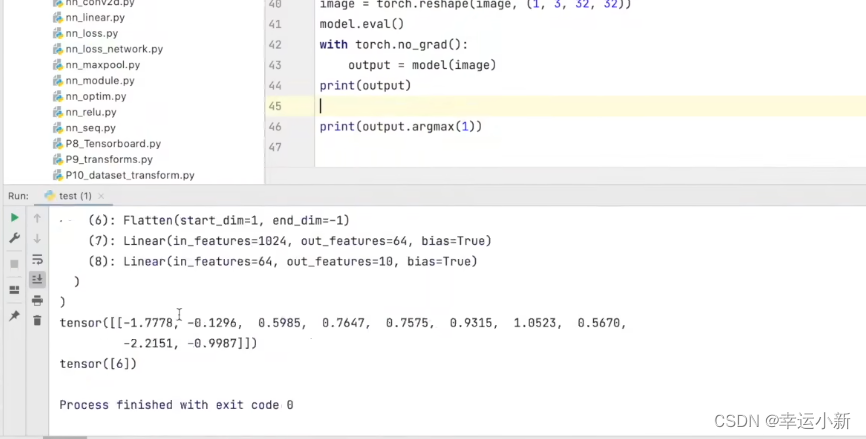Image resolution: width=866 pixels, height=439 pixels.
Task: Select nn_loss_network.py file
Action: 114,49
